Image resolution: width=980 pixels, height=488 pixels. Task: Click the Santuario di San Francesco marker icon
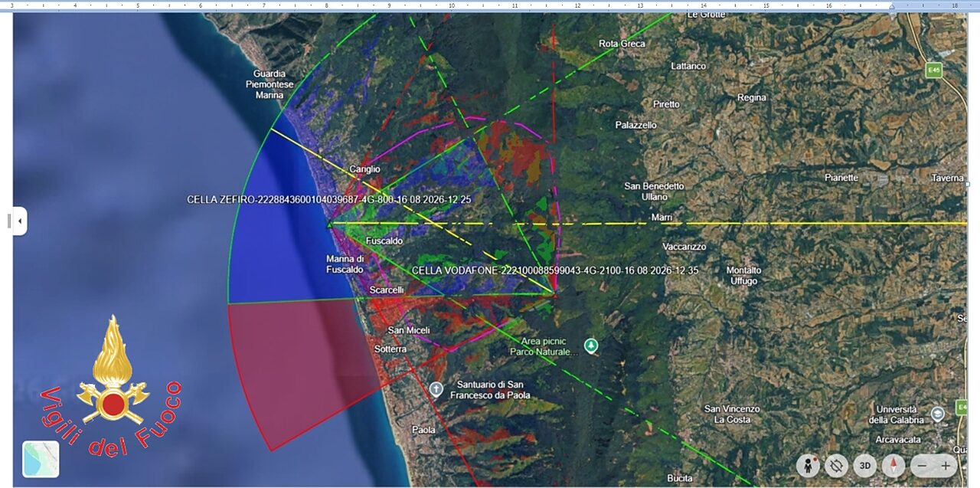pos(436,388)
